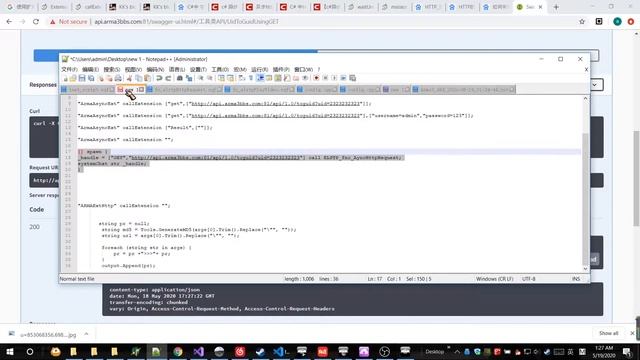640x360 pixels.
Task: Click the Chrome page vertical scrollbar
Action: point(637,178)
